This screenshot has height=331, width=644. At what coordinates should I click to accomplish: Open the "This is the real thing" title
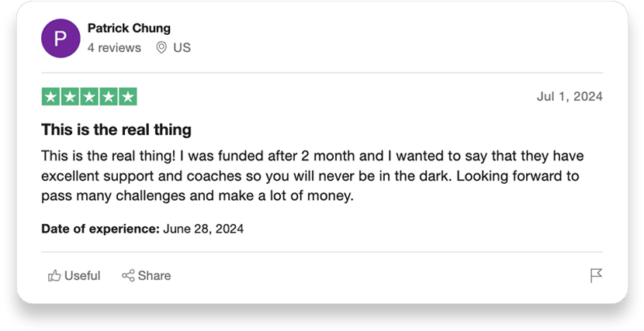tap(116, 129)
